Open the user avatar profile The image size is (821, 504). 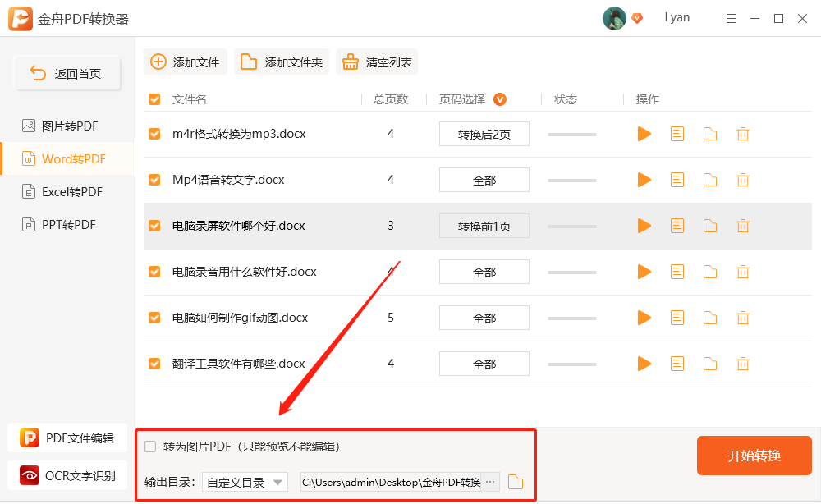point(614,18)
